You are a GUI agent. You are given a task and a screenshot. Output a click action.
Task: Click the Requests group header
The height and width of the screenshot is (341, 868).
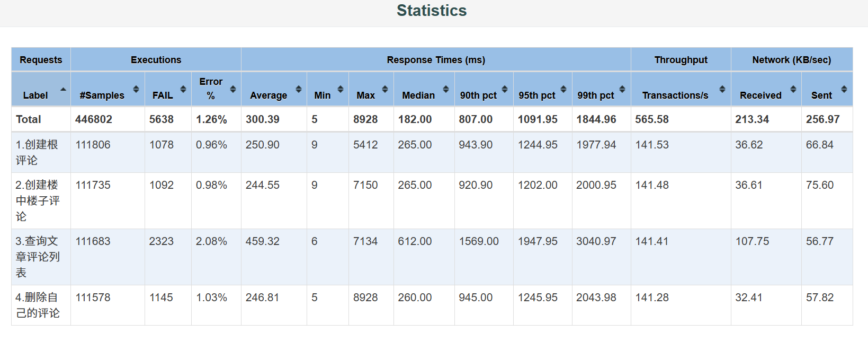click(x=41, y=60)
